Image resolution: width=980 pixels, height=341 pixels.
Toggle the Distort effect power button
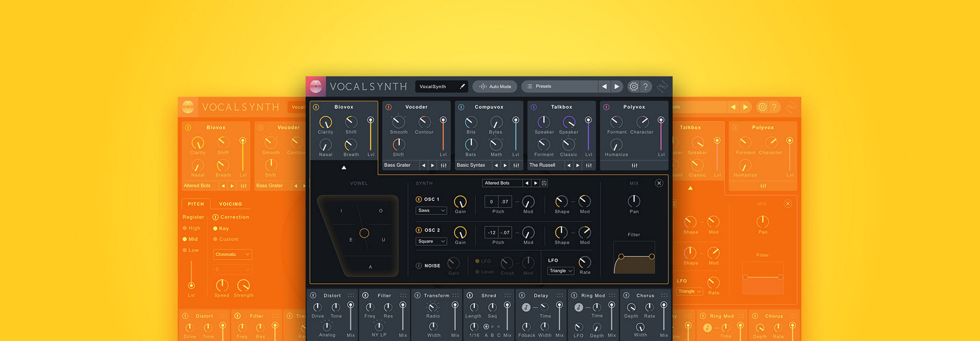(x=313, y=295)
